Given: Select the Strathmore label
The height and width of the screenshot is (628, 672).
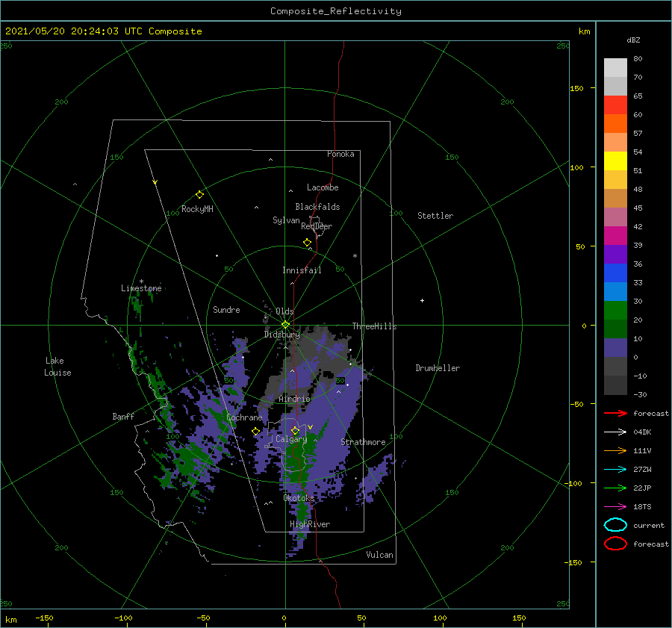Looking at the screenshot, I should click(363, 442).
